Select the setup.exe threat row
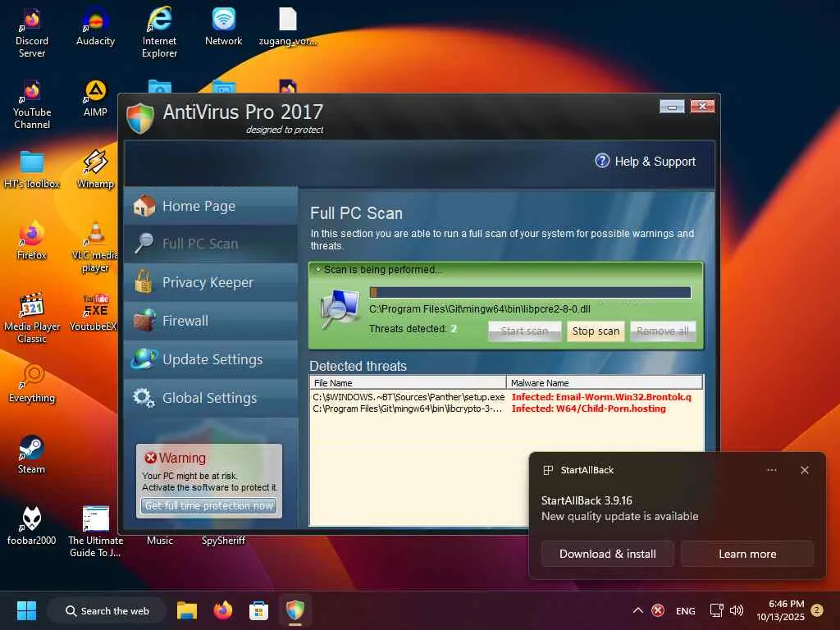Screen dimensions: 840x630 click(x=505, y=397)
